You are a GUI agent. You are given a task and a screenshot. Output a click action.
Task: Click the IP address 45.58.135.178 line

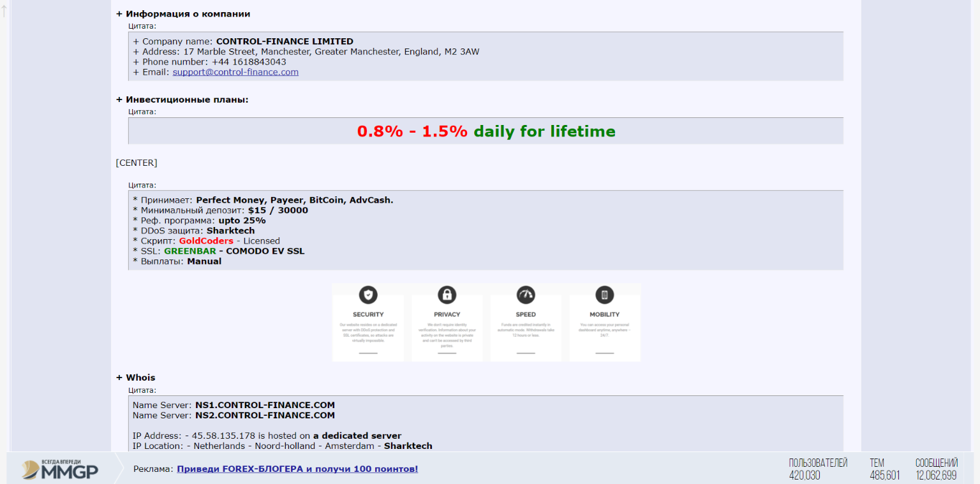tap(267, 436)
